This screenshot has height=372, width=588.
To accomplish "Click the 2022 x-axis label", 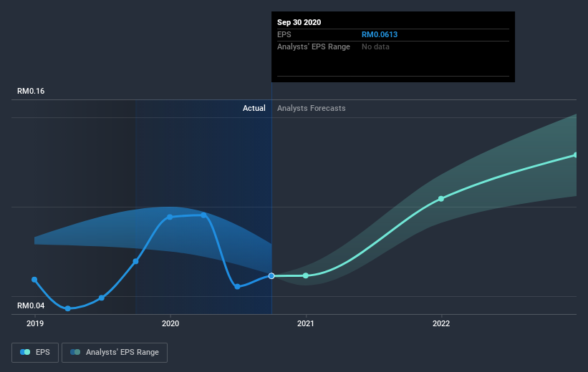I will (x=441, y=323).
